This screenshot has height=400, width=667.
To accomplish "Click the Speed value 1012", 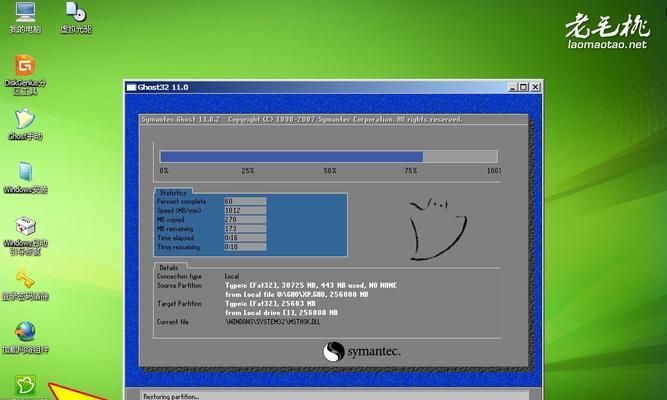I will [245, 210].
